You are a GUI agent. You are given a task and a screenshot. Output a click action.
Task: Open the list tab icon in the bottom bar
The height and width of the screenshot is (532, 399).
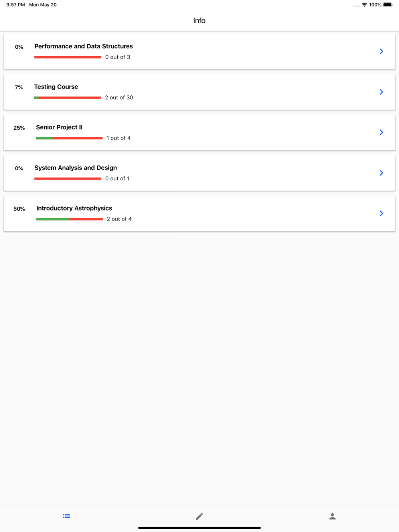[x=67, y=516]
